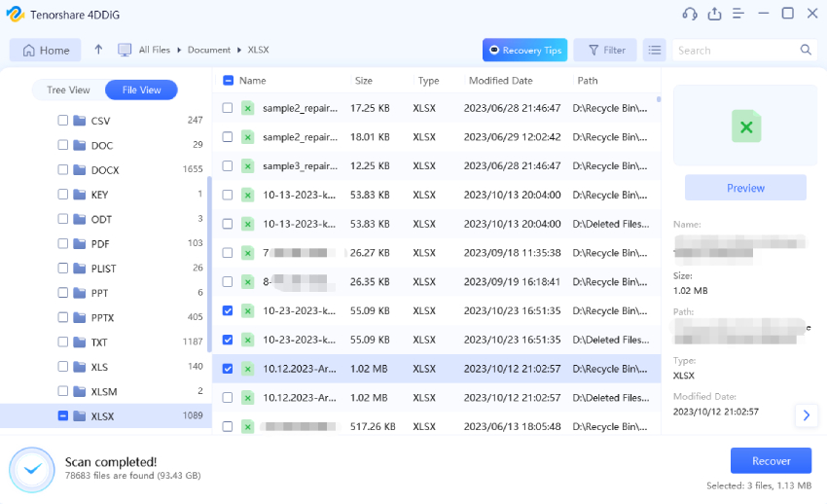This screenshot has height=504, width=827.
Task: Click the share/export icon in title bar
Action: point(714,14)
